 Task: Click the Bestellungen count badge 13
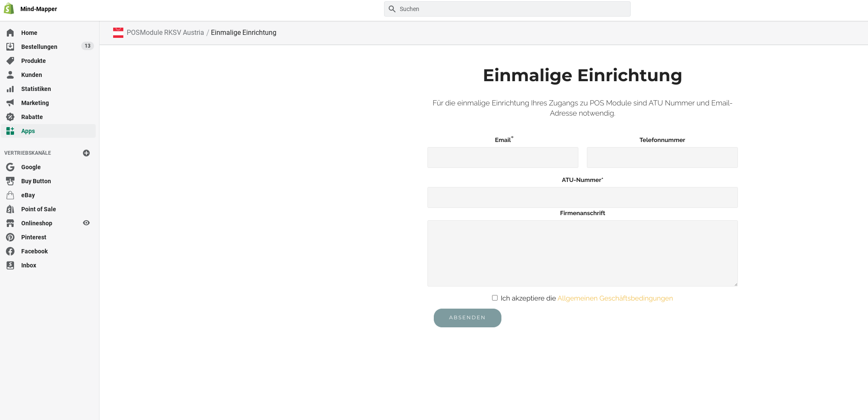click(88, 46)
